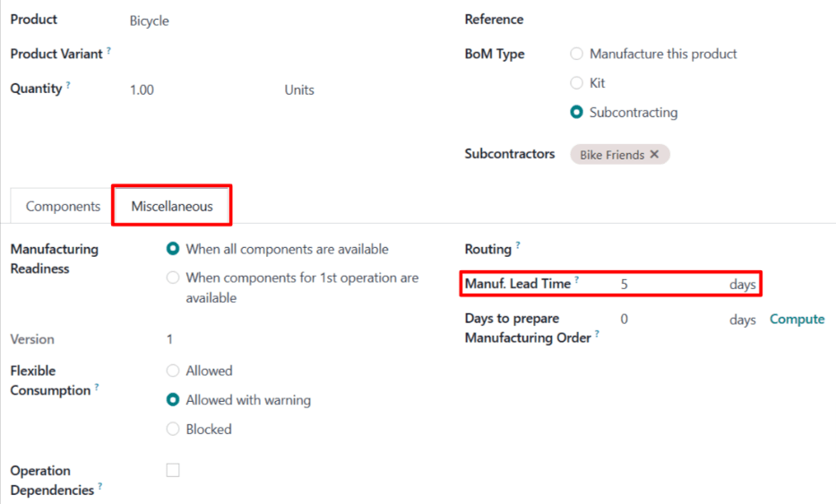
Task: Open the Miscellaneous tab
Action: (172, 206)
